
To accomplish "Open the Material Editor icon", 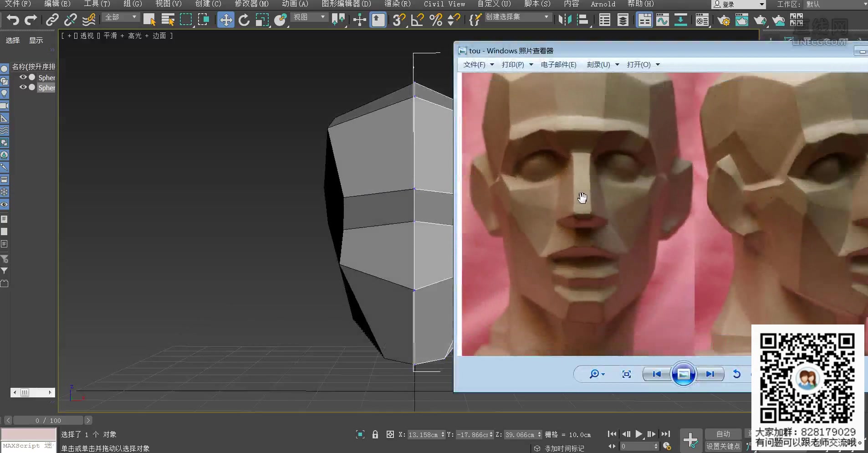I will tap(703, 20).
